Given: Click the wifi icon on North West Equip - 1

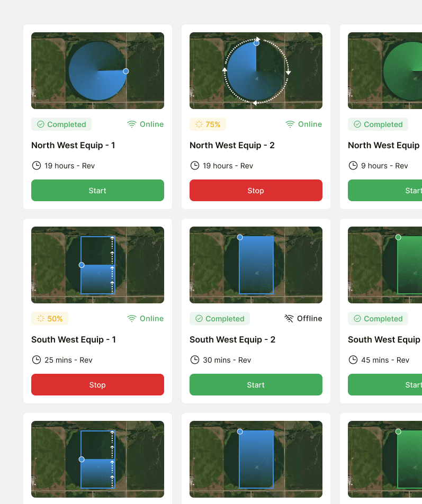Looking at the screenshot, I should pyautogui.click(x=132, y=124).
